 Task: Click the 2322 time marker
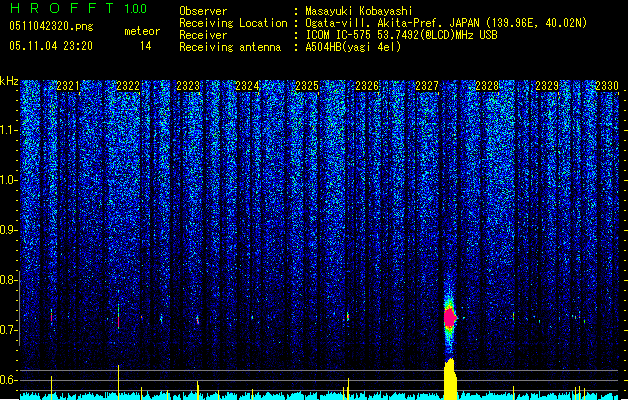[x=128, y=86]
